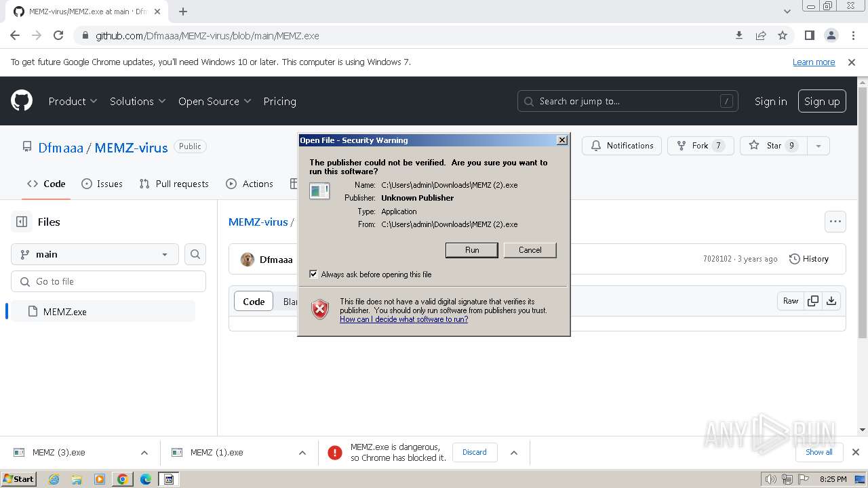Open file History
Viewport: 868px width, 488px height.
coord(809,259)
